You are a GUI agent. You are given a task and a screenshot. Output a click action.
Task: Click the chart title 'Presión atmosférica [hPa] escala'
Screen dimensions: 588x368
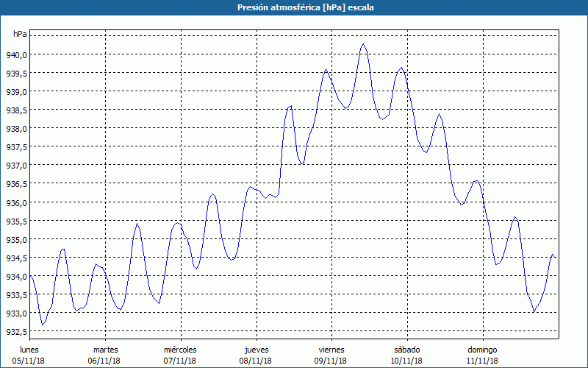306,7
